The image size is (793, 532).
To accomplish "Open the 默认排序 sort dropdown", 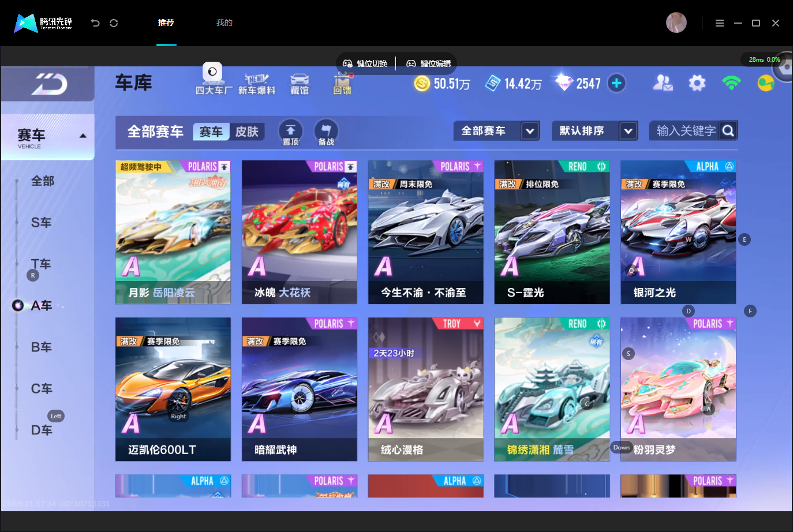I will (595, 131).
